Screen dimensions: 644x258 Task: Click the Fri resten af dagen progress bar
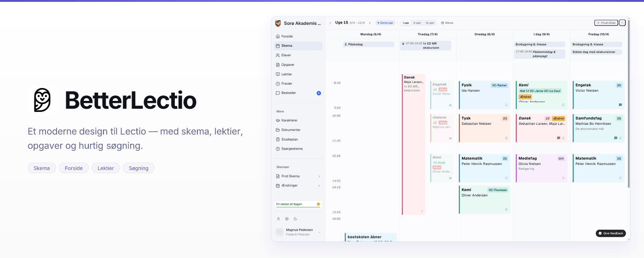point(298,207)
